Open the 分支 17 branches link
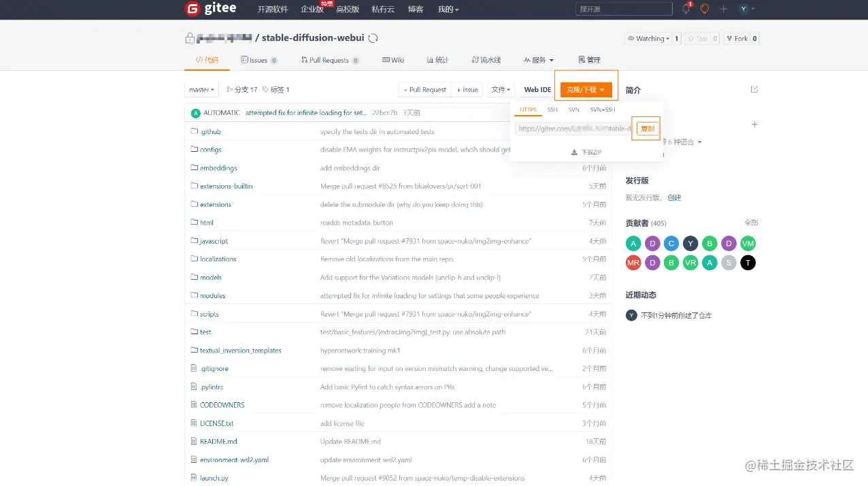 tap(242, 90)
